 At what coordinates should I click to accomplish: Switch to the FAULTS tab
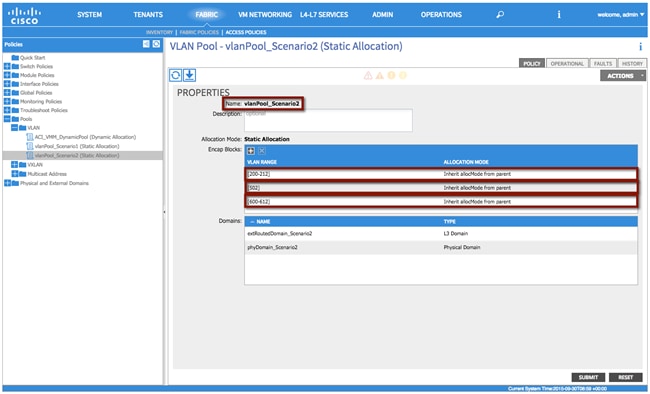pyautogui.click(x=603, y=63)
